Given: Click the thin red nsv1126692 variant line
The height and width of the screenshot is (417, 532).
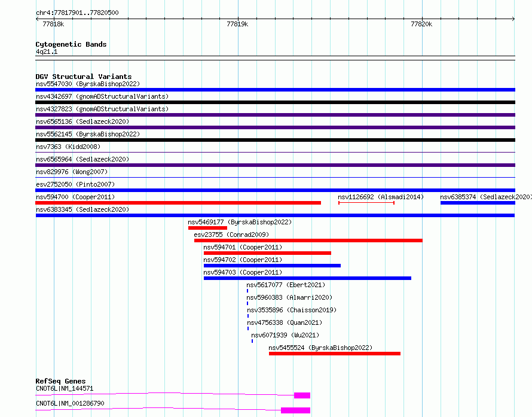Looking at the screenshot, I should [x=366, y=203].
